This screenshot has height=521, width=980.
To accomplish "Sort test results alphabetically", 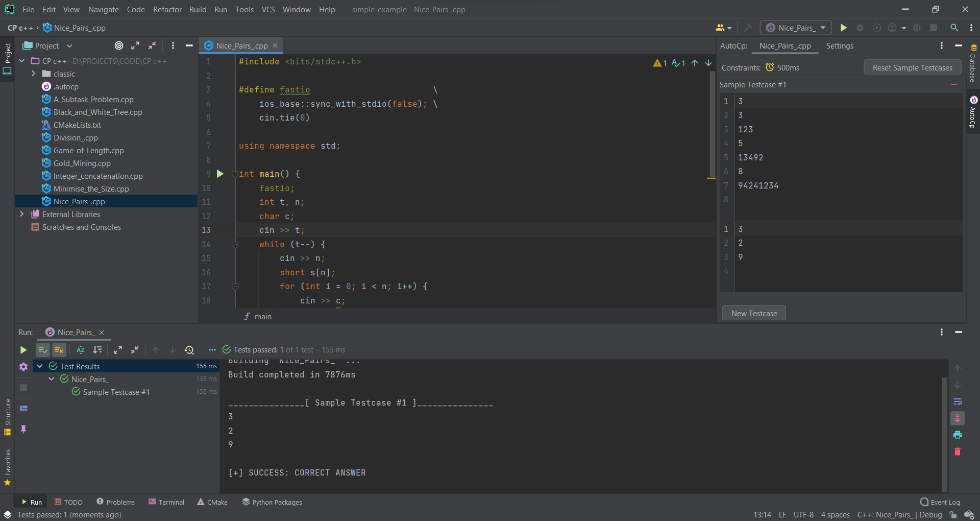I will pos(81,350).
